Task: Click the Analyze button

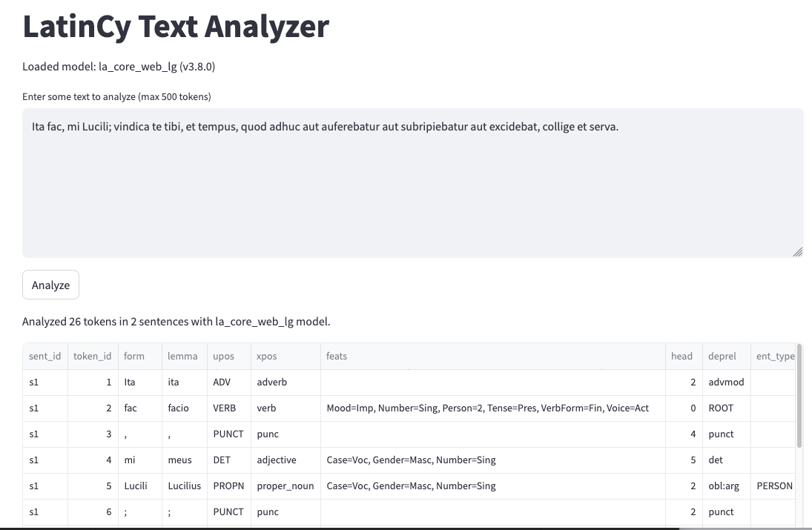Action: [x=50, y=285]
